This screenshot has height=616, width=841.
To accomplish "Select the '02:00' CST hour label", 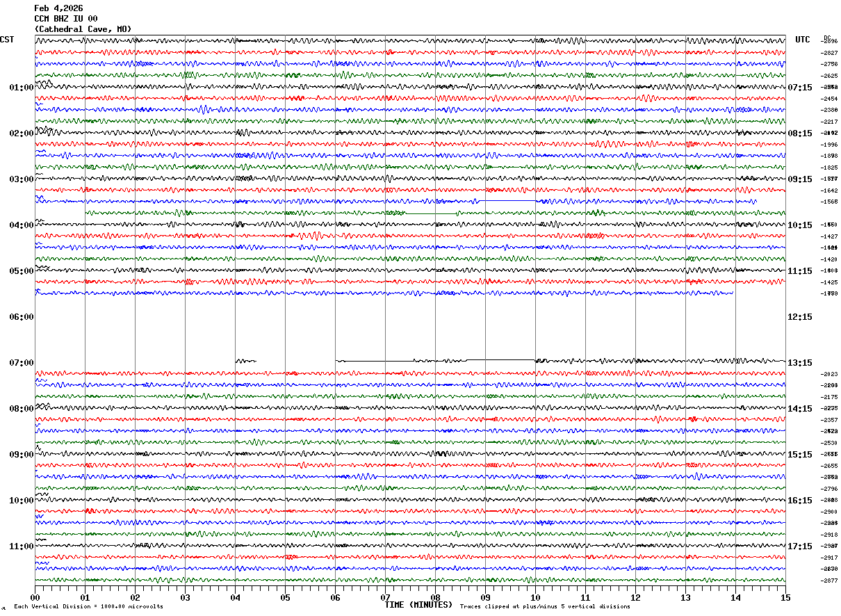I will coord(22,133).
